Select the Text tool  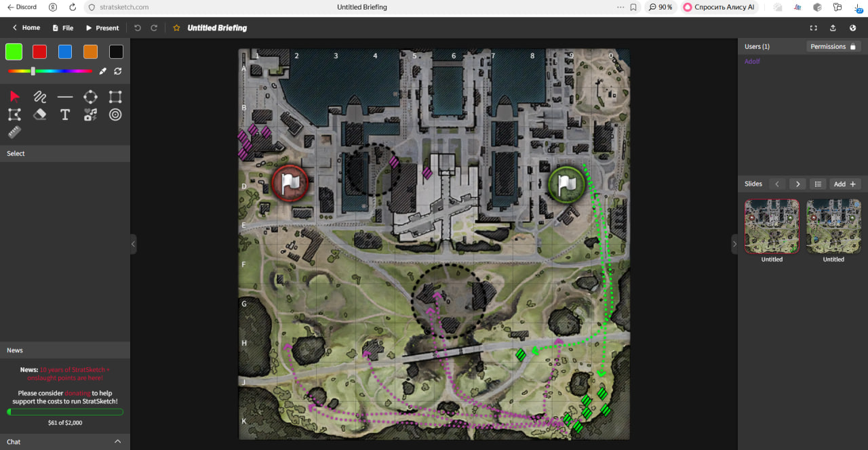(x=65, y=115)
